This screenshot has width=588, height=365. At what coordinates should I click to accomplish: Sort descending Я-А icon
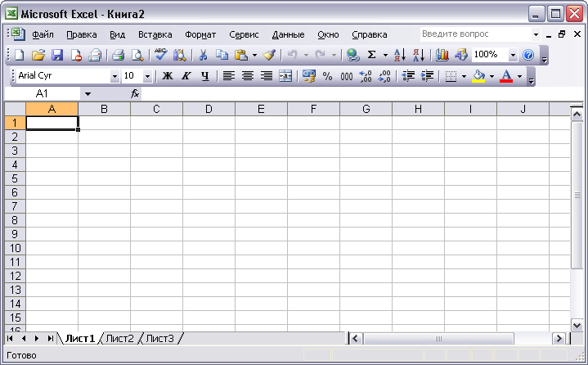pos(419,55)
